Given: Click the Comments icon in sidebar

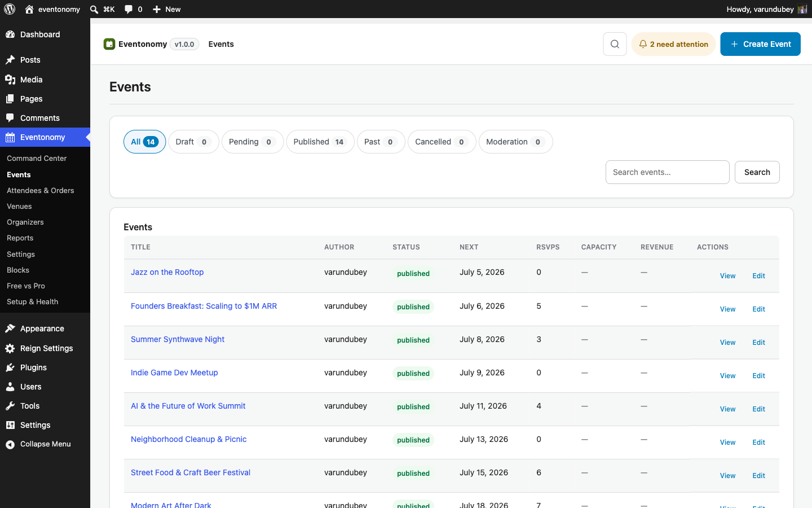Looking at the screenshot, I should click(10, 118).
